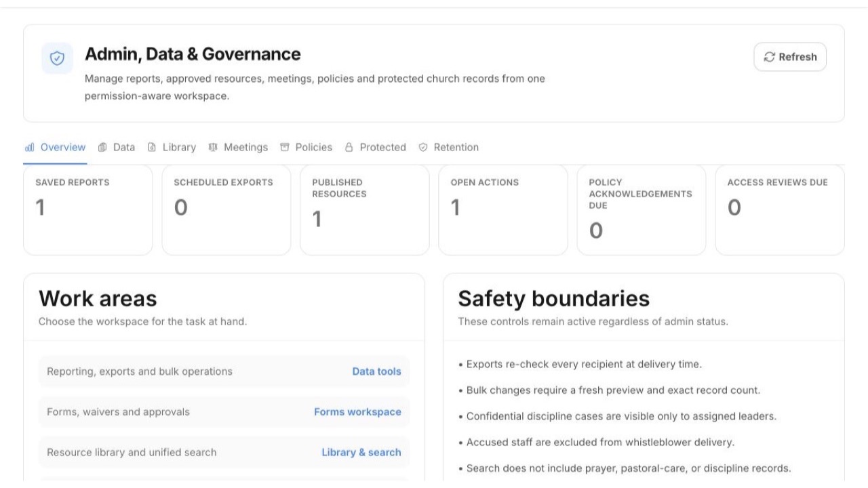Click the Open Actions stat card

tap(503, 210)
